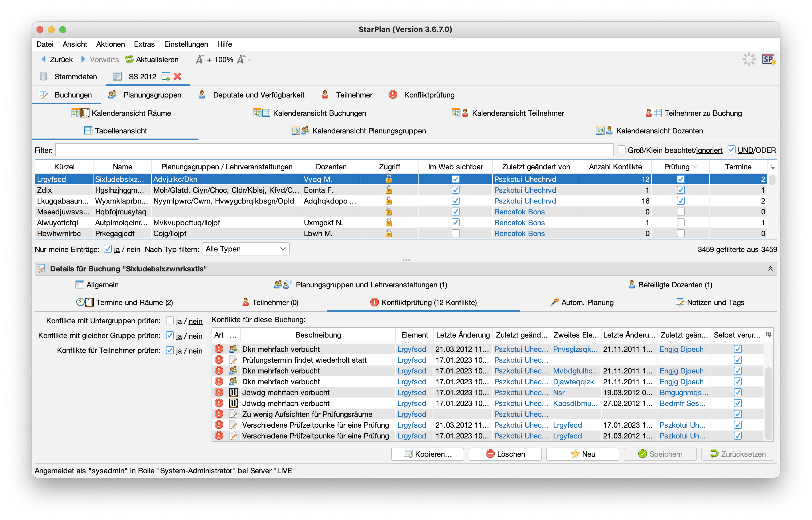Enable Konflikte mit Untergruppen prüfen checkbox
812x520 pixels.
click(170, 320)
